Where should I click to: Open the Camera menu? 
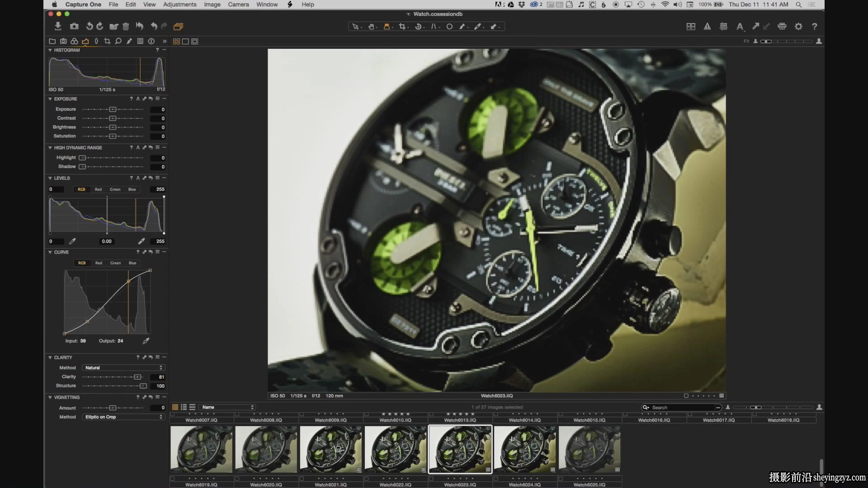[x=238, y=5]
